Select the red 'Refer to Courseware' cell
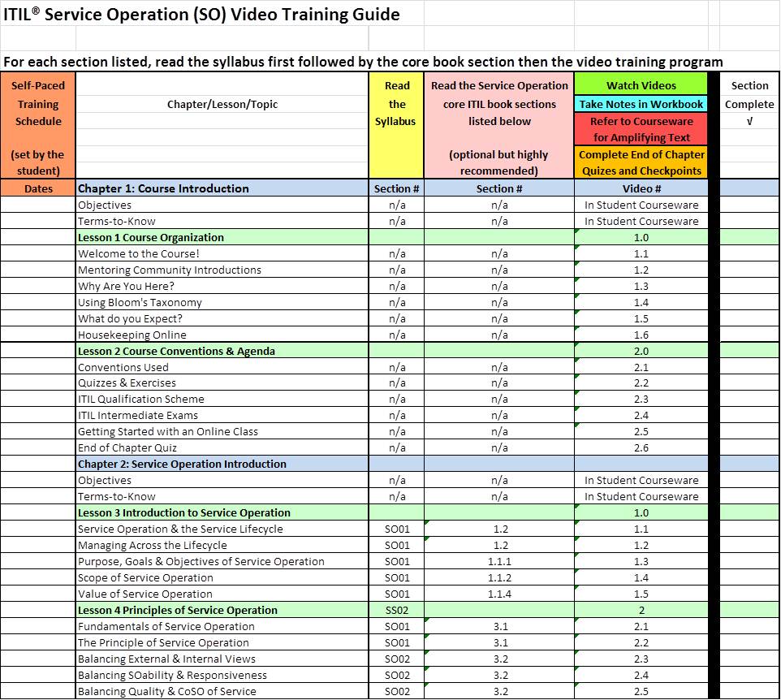Screen dimensions: 781x700 point(641,129)
